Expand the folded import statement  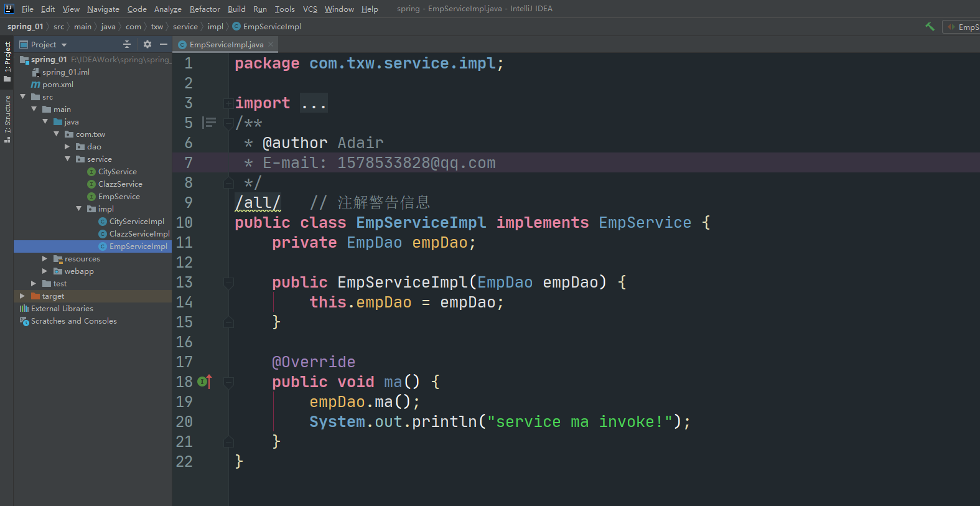(x=229, y=103)
